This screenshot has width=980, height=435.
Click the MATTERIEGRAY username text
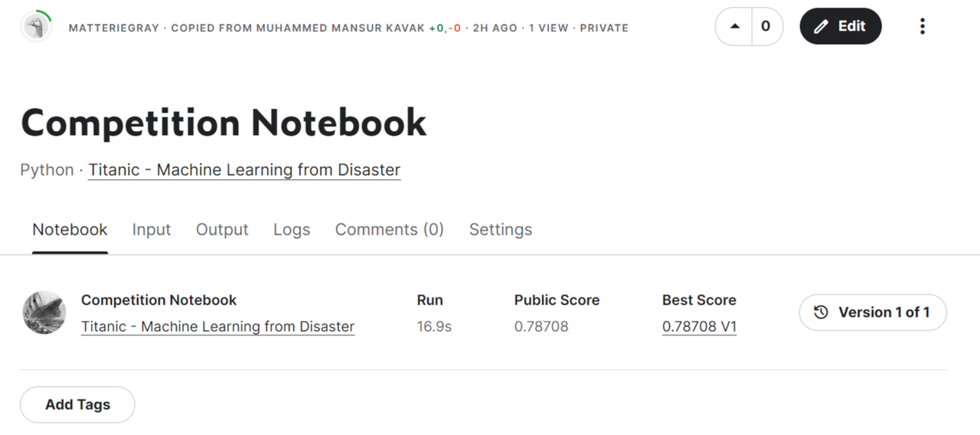[114, 28]
